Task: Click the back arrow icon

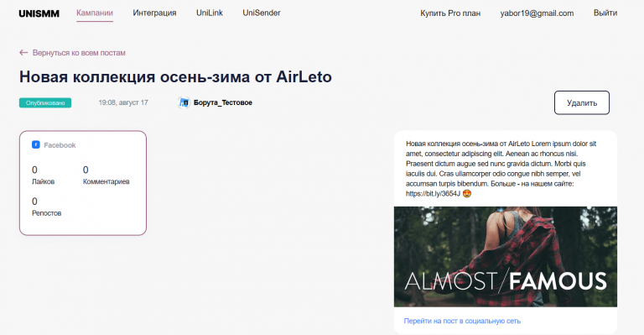Action: [x=23, y=53]
